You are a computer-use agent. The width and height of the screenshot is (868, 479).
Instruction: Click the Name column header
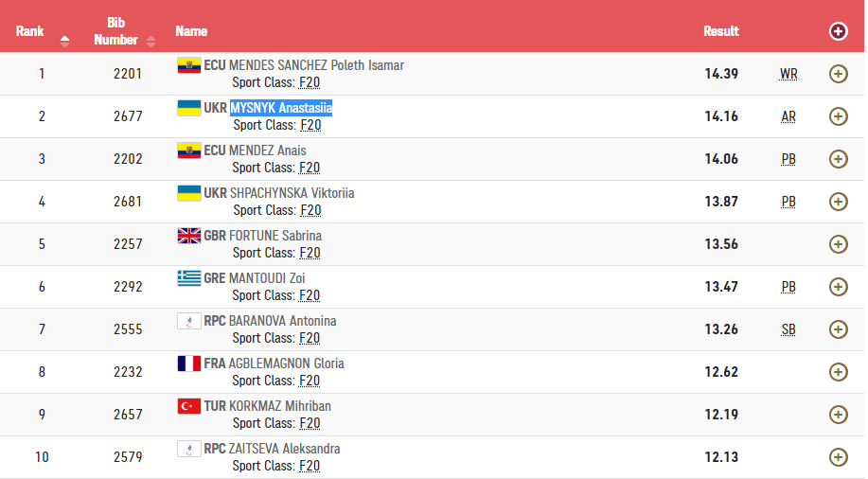[x=191, y=31]
